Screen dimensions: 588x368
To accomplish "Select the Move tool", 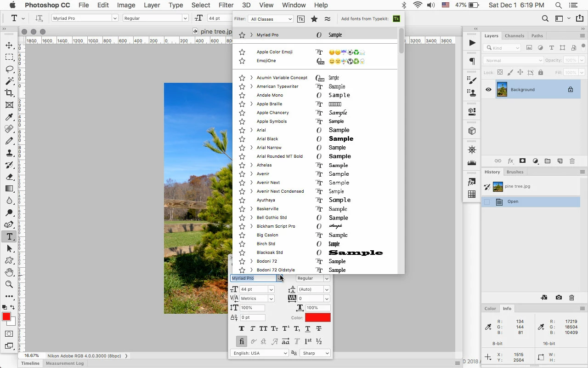I will (x=9, y=45).
